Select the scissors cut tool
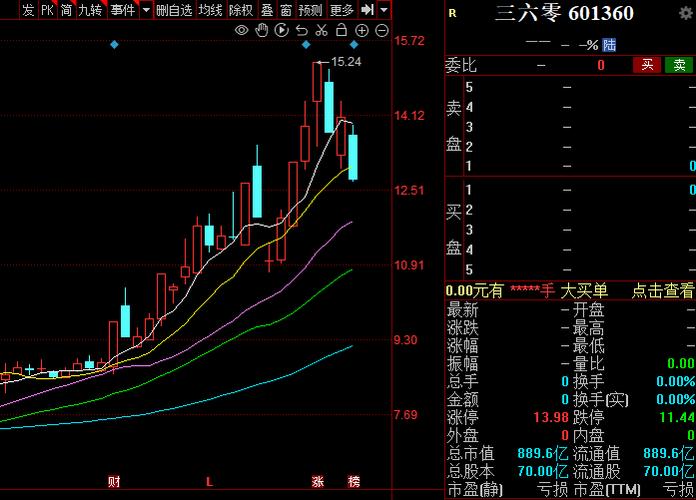The image size is (696, 500). coord(321,30)
